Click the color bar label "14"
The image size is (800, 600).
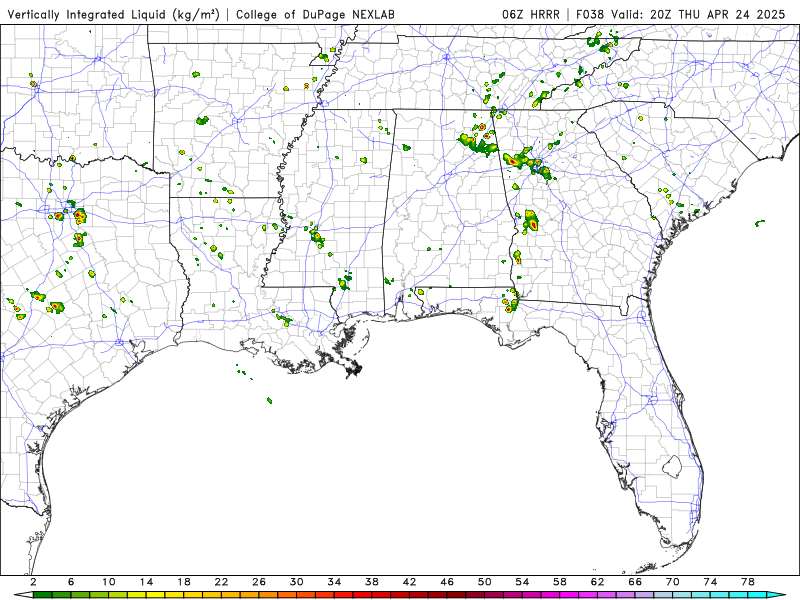pos(146,582)
